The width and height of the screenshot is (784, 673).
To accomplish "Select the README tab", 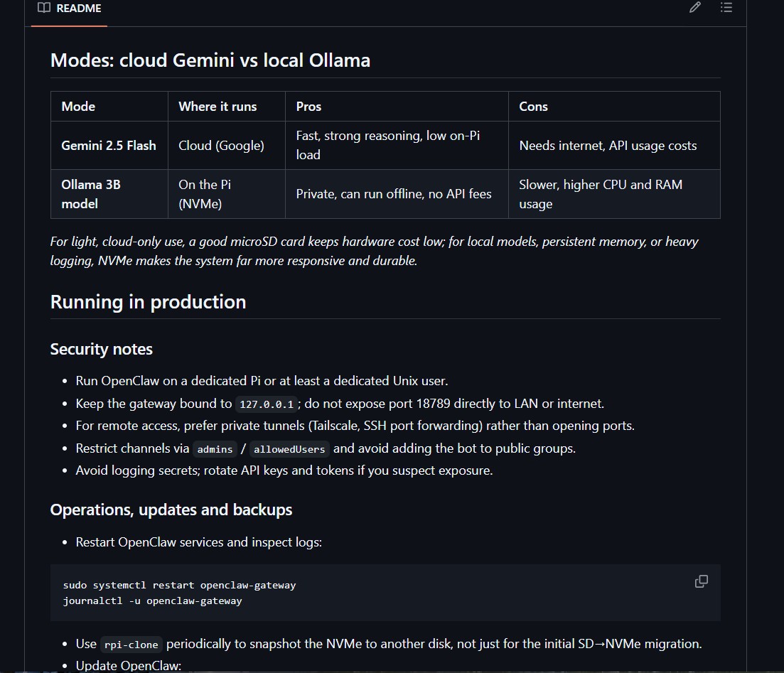I will [x=69, y=9].
